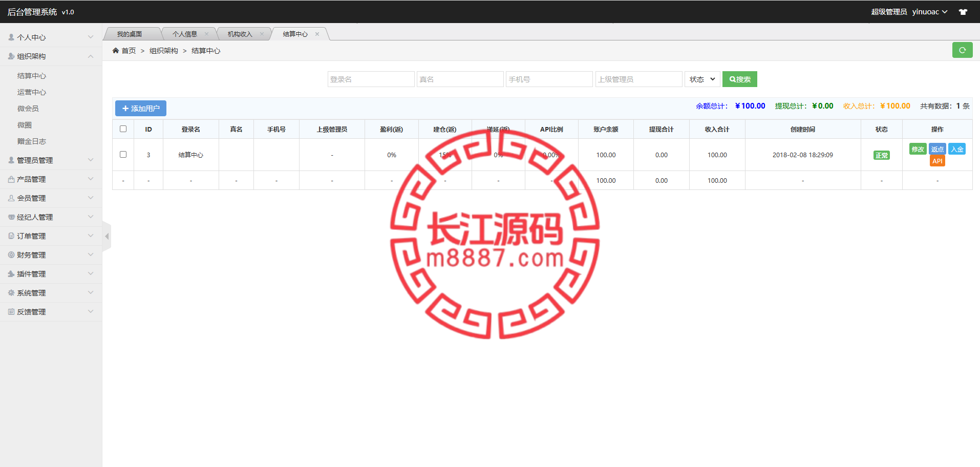980x467 pixels.
Task: Focus the 真名 search field
Action: pyautogui.click(x=460, y=79)
